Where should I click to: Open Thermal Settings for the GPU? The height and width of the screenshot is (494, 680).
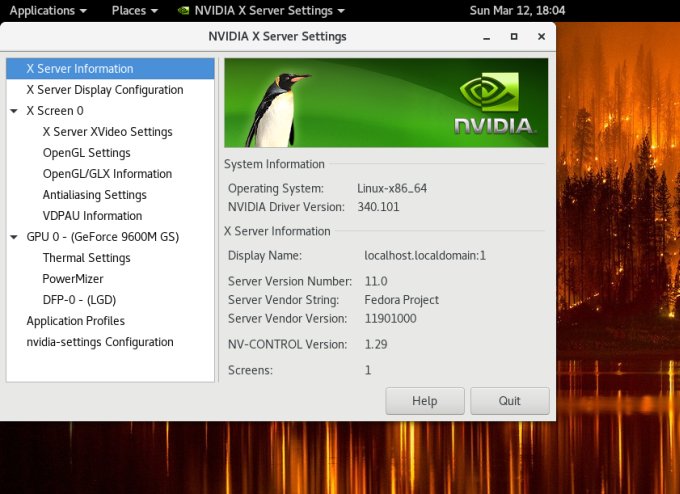86,258
